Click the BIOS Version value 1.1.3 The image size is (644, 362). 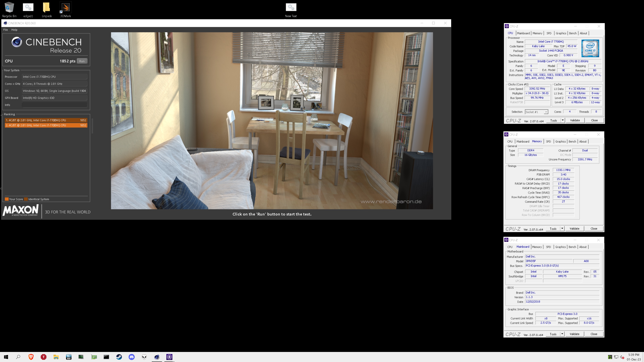coord(562,297)
